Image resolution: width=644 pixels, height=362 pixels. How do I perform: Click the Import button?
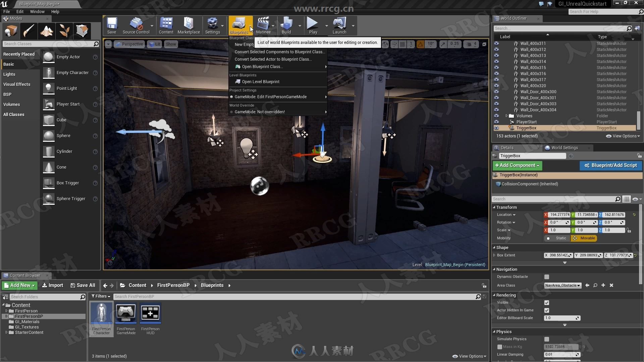click(x=52, y=285)
